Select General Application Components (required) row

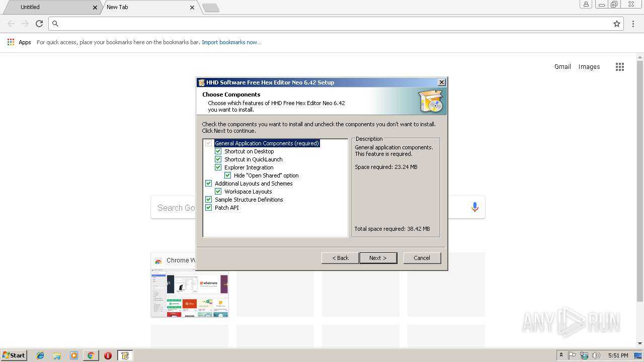pyautogui.click(x=267, y=143)
